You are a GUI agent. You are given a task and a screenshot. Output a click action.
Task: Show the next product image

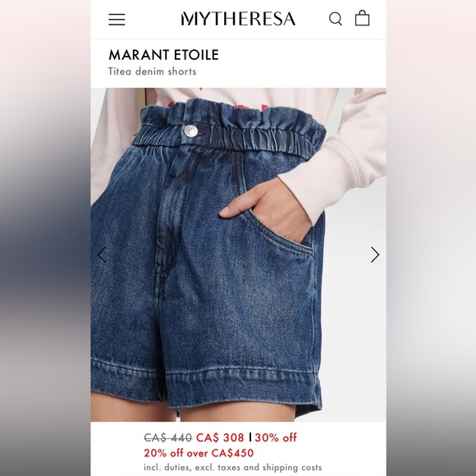pyautogui.click(x=375, y=254)
